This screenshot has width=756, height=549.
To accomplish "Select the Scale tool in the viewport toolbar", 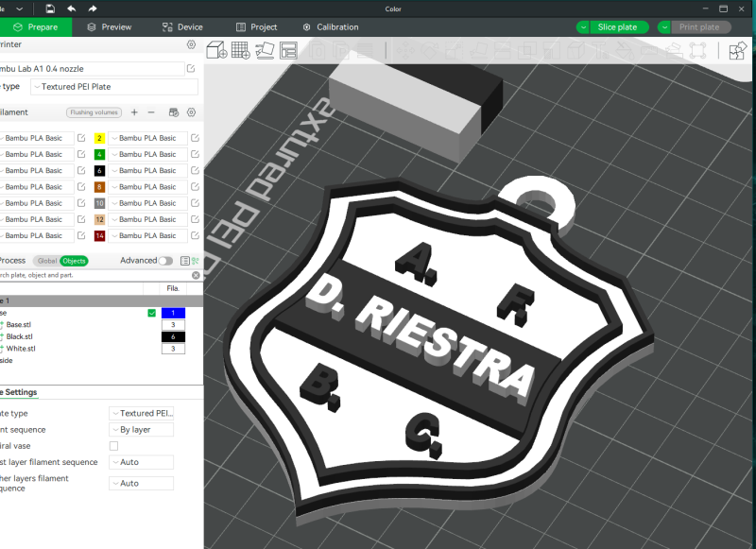I will (454, 50).
